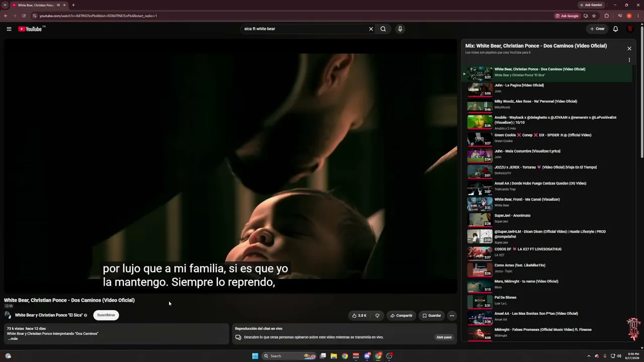
Task: Play Juhn - La Pagina from the mix
Action: click(x=547, y=89)
